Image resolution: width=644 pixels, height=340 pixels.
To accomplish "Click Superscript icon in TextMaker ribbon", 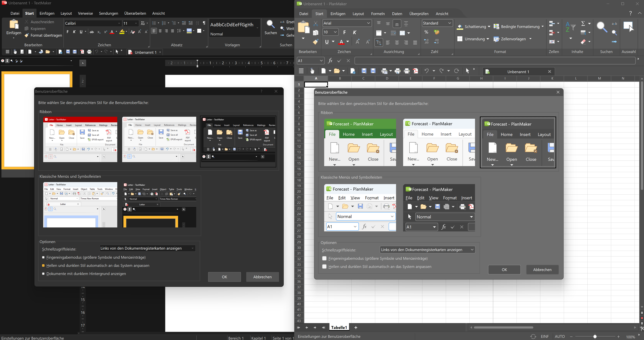I will point(105,32).
